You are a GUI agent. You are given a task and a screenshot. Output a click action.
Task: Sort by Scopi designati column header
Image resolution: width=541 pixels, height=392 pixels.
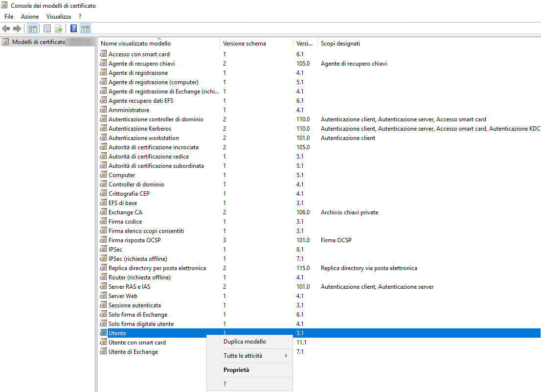[340, 44]
